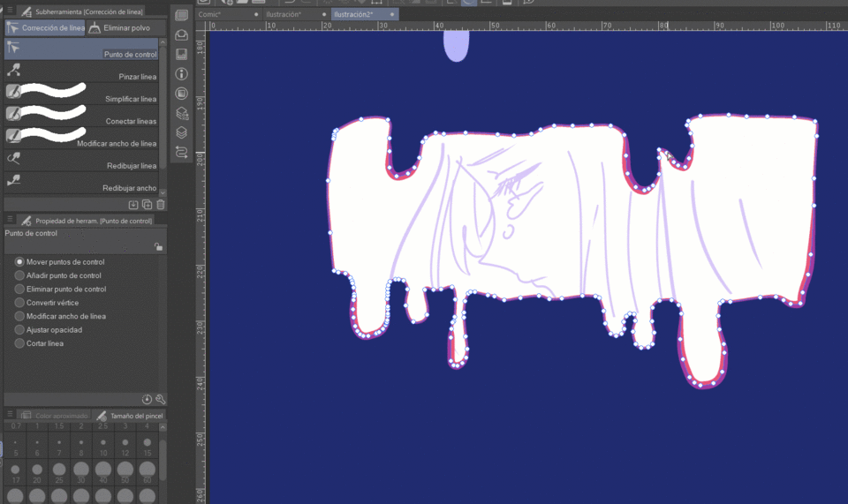This screenshot has height=504, width=848.
Task: Click the trash icon to delete subtool
Action: pos(161,204)
